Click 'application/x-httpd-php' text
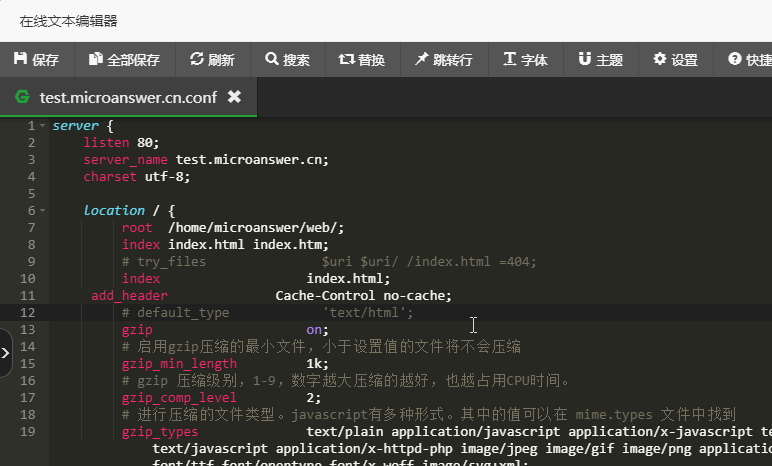772x466 pixels. click(364, 449)
